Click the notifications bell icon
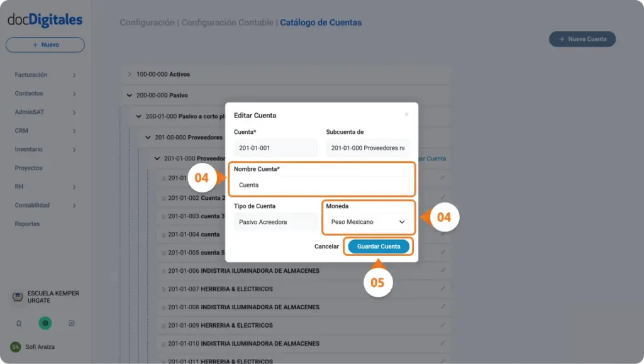The image size is (644, 364). coord(19,323)
